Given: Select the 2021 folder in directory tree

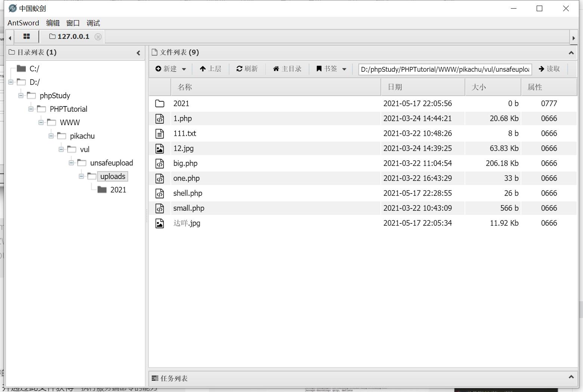Looking at the screenshot, I should [118, 190].
